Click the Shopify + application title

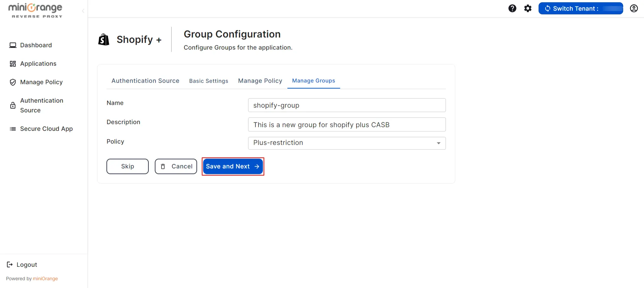point(139,40)
